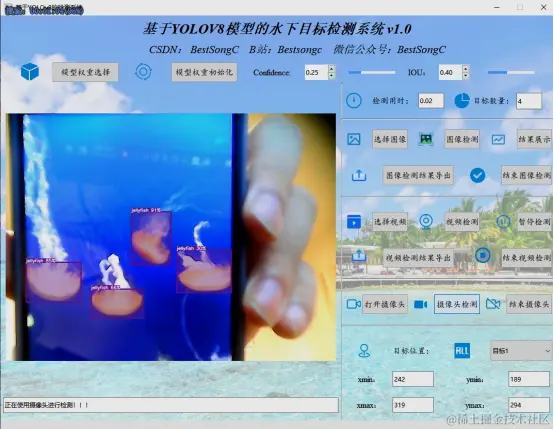Click the target ring initialization icon

tap(143, 72)
